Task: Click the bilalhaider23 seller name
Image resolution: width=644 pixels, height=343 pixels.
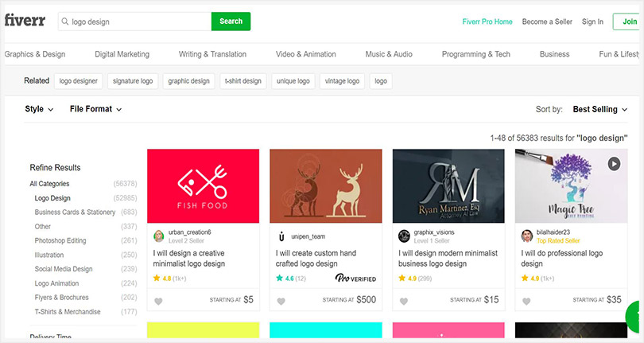Action: 553,232
